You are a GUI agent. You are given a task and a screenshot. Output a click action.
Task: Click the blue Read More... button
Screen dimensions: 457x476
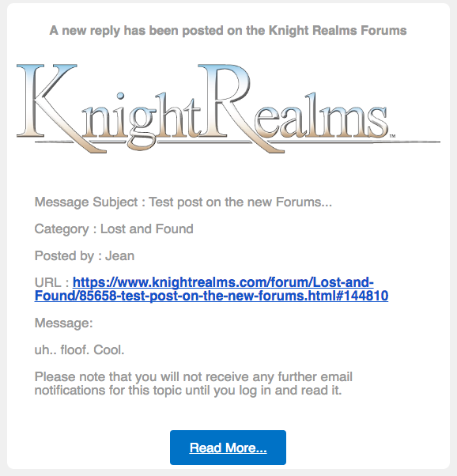click(228, 448)
